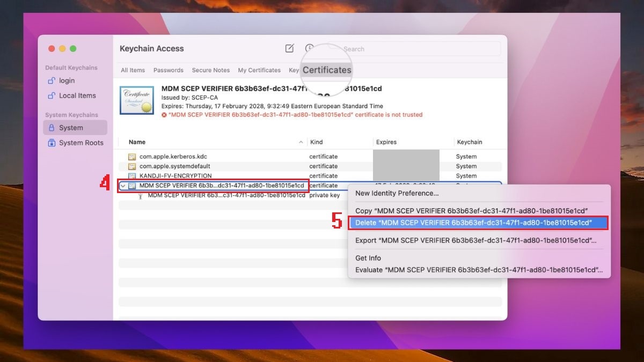This screenshot has height=362, width=644.
Task: Click the KANDJI-FV-ENCRYPTION certificate icon
Action: [132, 176]
